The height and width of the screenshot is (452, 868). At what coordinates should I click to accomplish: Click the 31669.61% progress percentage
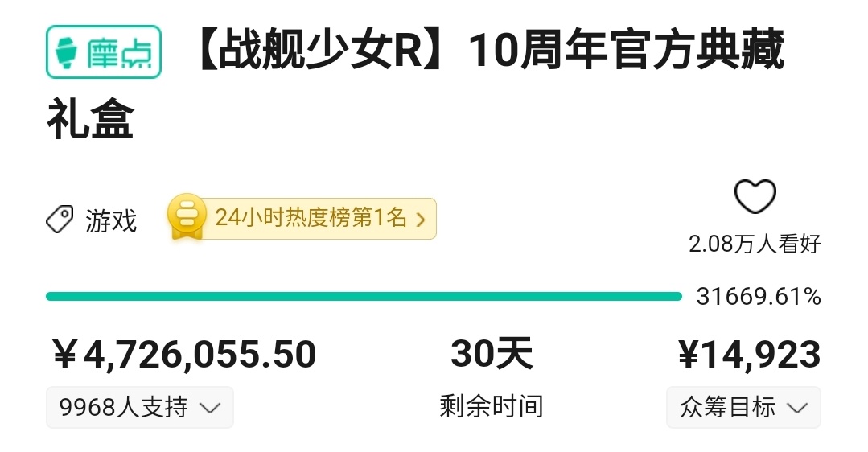pos(758,297)
